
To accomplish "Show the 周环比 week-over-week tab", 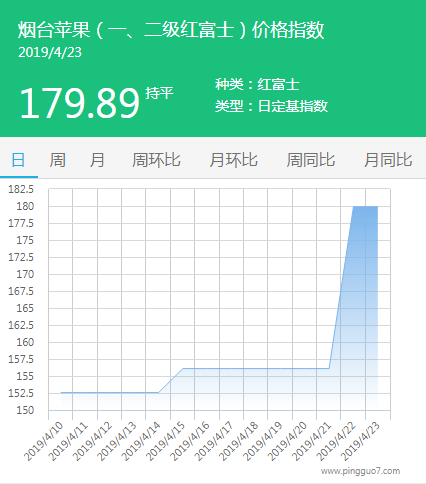I will point(156,160).
